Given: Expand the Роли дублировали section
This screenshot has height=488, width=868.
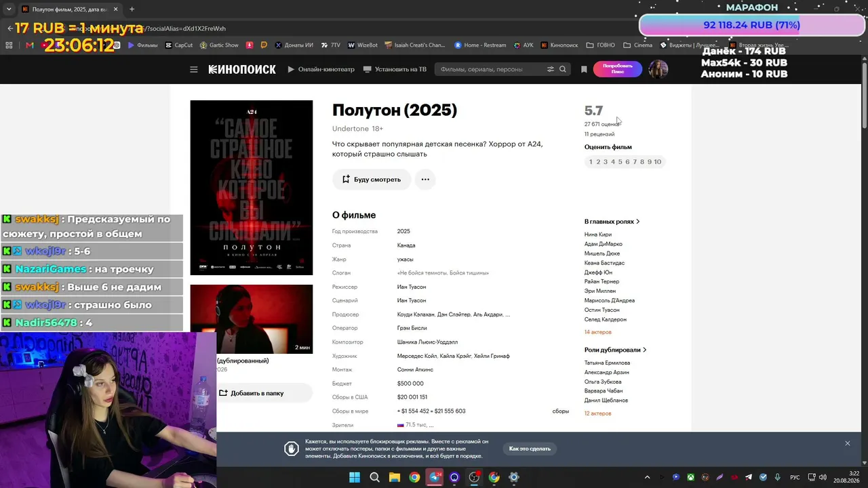Looking at the screenshot, I should tap(616, 350).
